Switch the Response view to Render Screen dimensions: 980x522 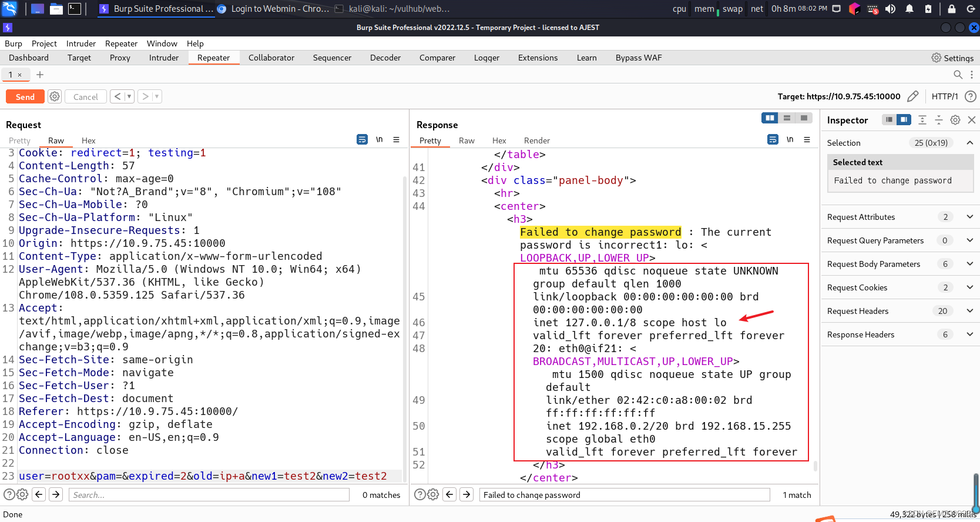click(537, 140)
